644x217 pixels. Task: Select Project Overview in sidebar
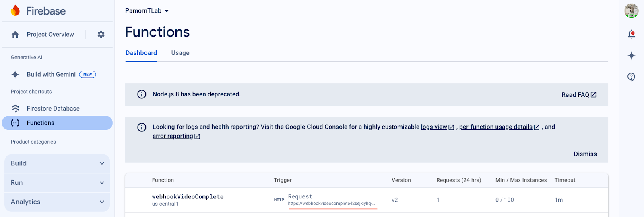pyautogui.click(x=50, y=35)
